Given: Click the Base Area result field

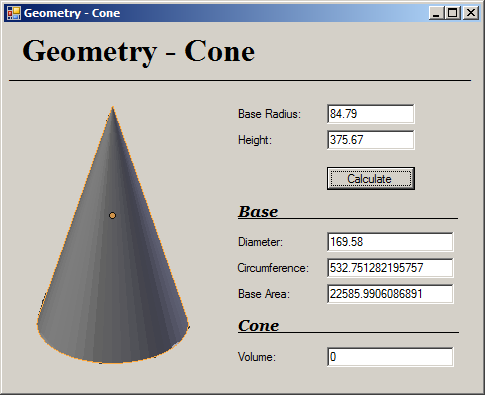Looking at the screenshot, I should tap(390, 294).
